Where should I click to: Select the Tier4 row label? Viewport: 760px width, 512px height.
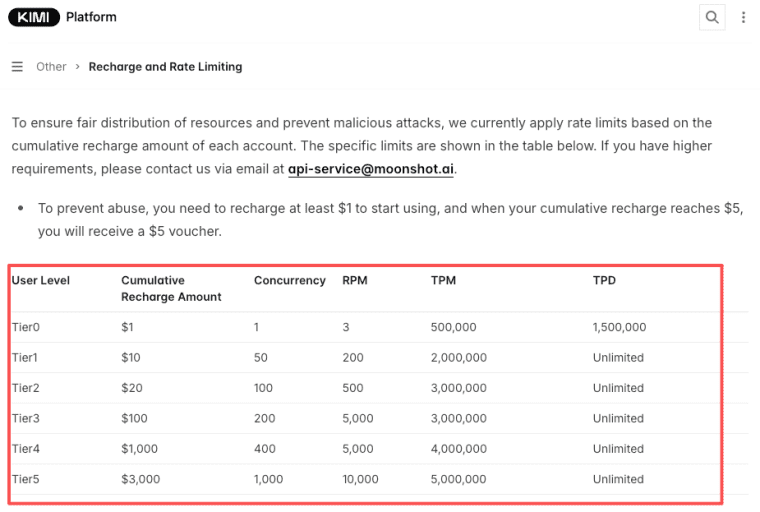pos(26,449)
